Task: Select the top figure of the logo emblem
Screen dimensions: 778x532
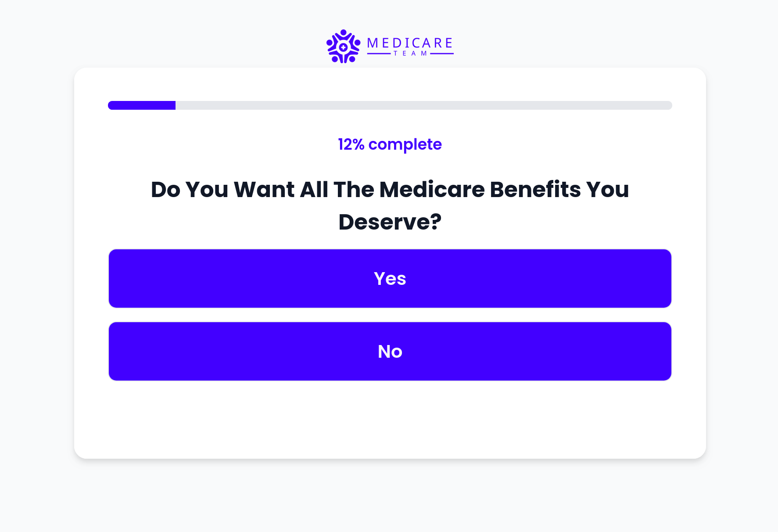Action: (x=343, y=32)
